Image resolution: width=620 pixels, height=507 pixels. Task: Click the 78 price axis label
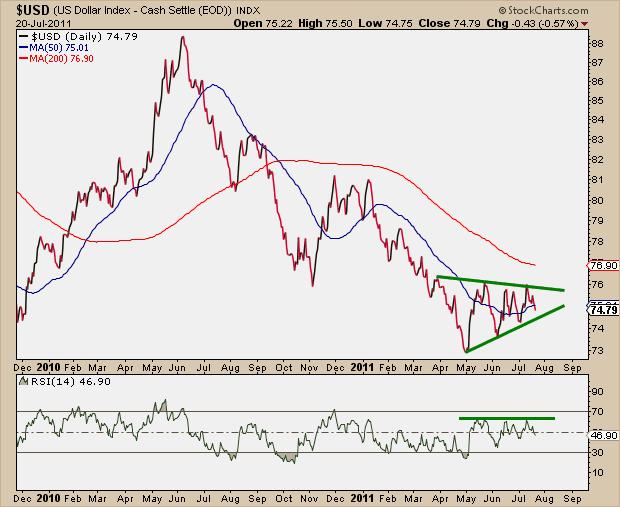(x=597, y=241)
